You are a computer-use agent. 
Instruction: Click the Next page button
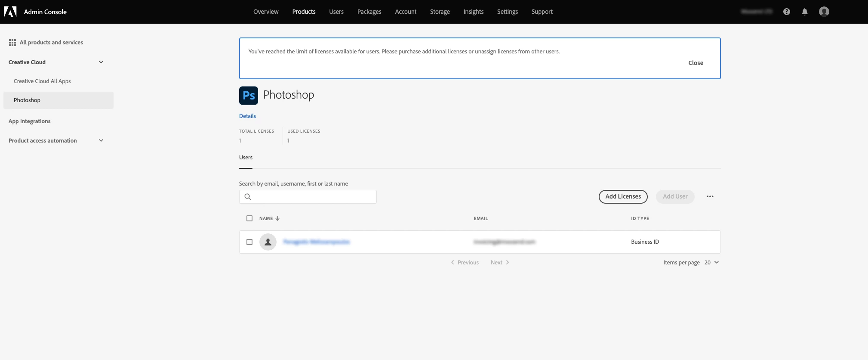click(500, 262)
